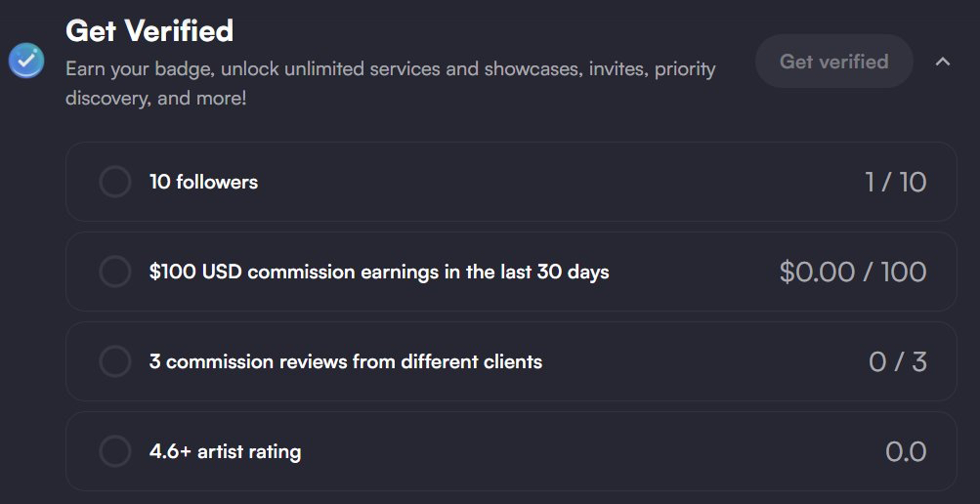The width and height of the screenshot is (980, 504).
Task: Collapse the Get Verified section chevron
Action: coord(943,62)
